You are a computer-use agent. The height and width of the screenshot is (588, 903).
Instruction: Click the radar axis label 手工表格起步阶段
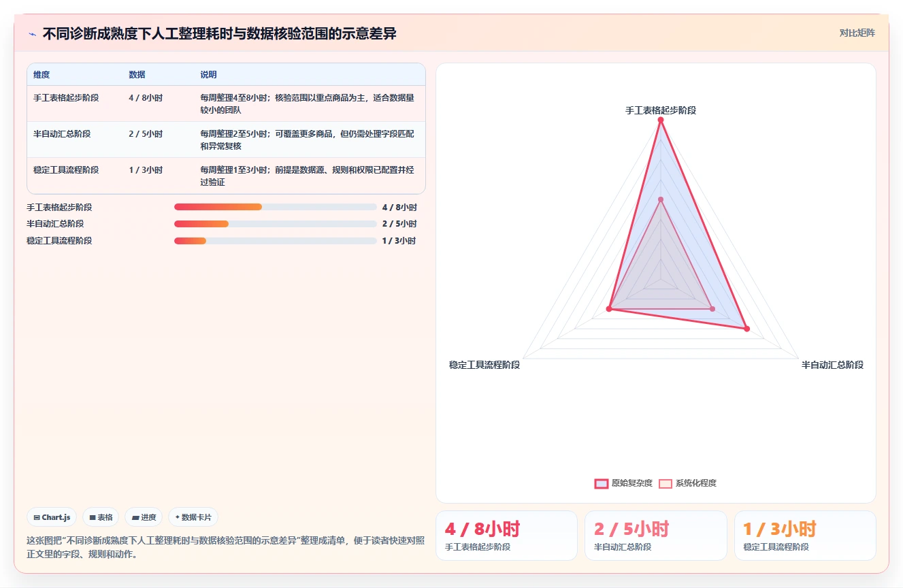[660, 110]
